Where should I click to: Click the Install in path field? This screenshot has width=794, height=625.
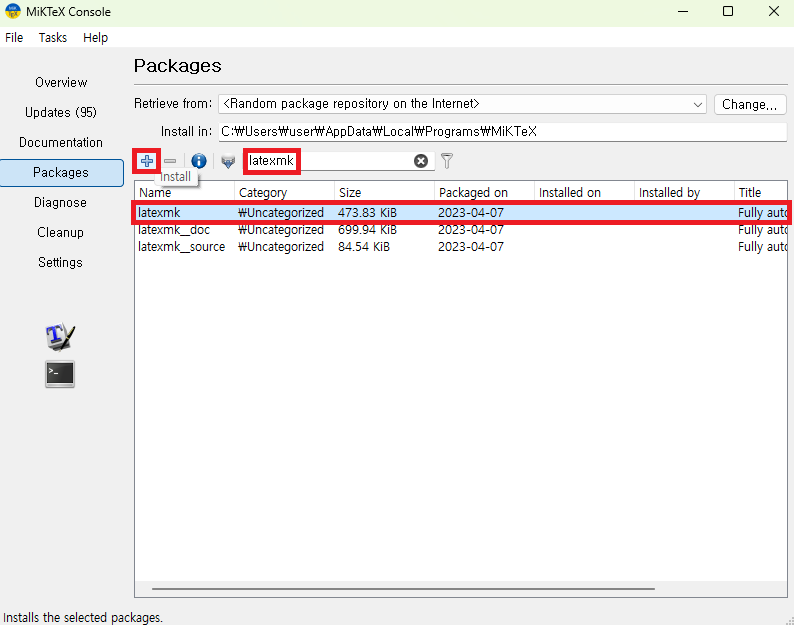503,132
